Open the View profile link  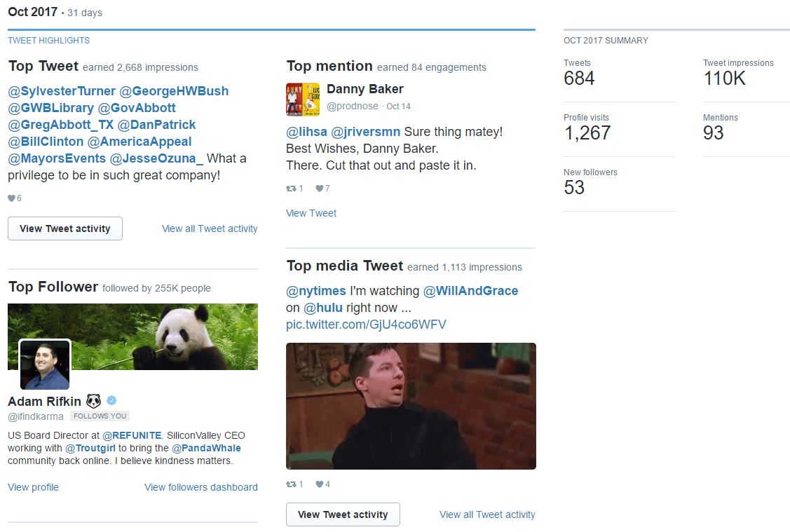point(33,487)
